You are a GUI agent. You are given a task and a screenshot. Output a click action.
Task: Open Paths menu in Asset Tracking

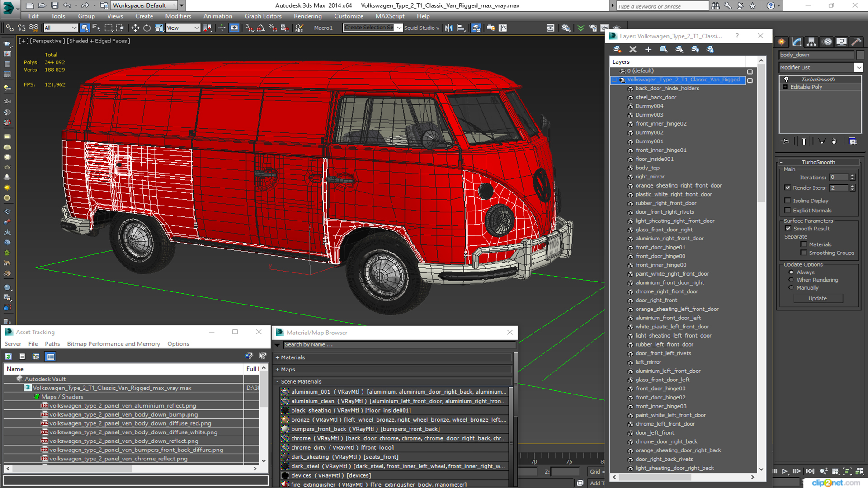click(52, 344)
